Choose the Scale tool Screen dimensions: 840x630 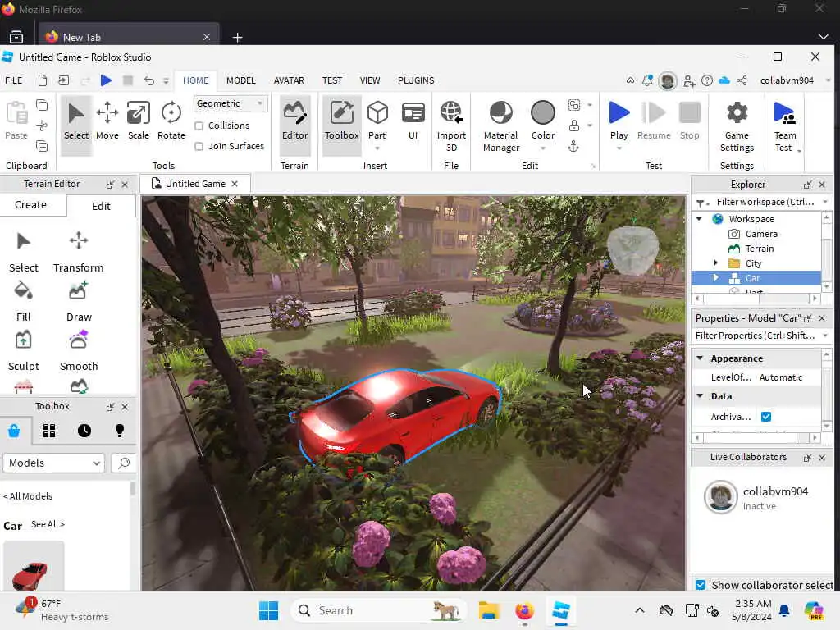(x=138, y=121)
